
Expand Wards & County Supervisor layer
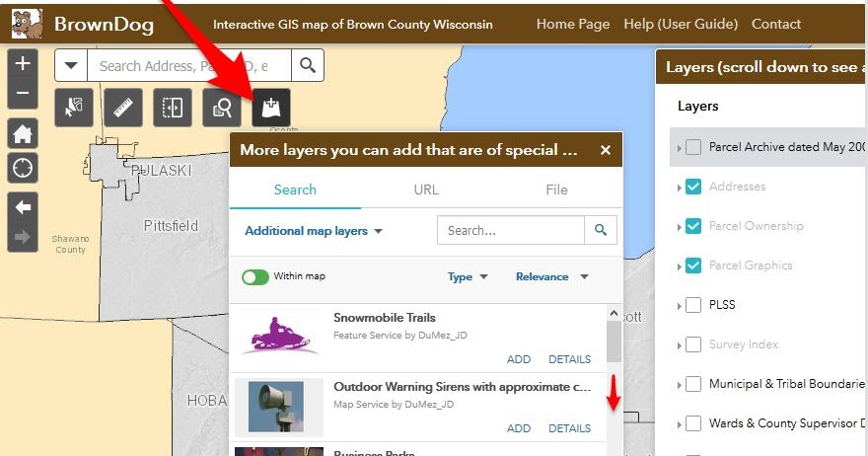click(680, 424)
